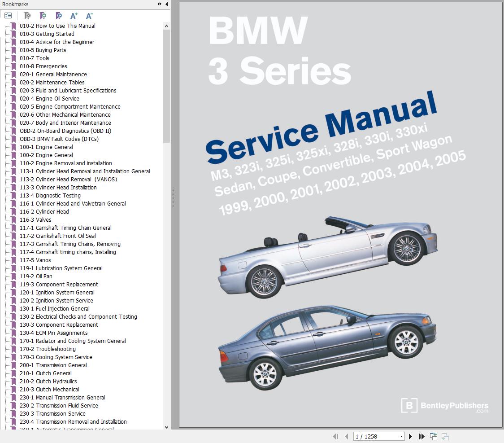
Task: Delete the selected bookmark
Action: (27, 15)
